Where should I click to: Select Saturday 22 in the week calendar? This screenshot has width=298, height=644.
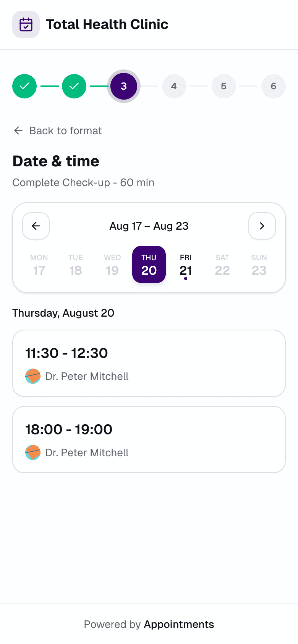point(222,265)
